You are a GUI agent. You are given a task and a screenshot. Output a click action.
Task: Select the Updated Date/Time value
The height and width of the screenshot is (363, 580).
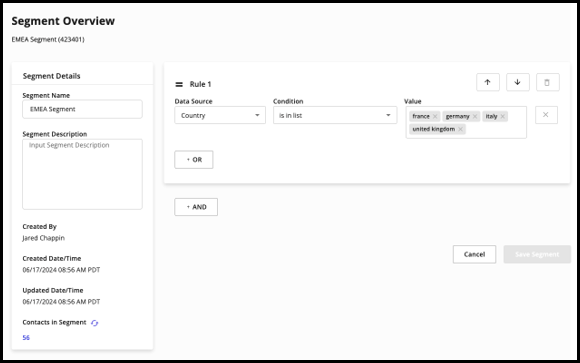[61, 302]
